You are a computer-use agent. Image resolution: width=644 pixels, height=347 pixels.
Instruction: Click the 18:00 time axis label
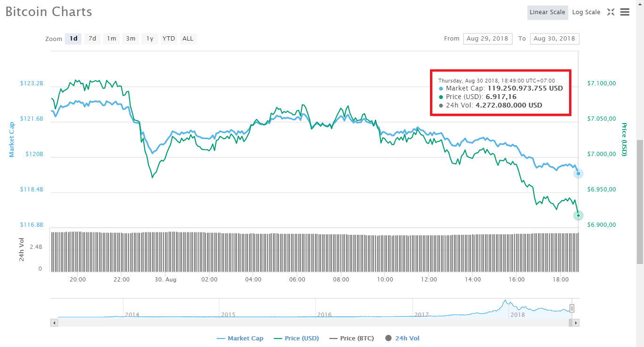560,279
